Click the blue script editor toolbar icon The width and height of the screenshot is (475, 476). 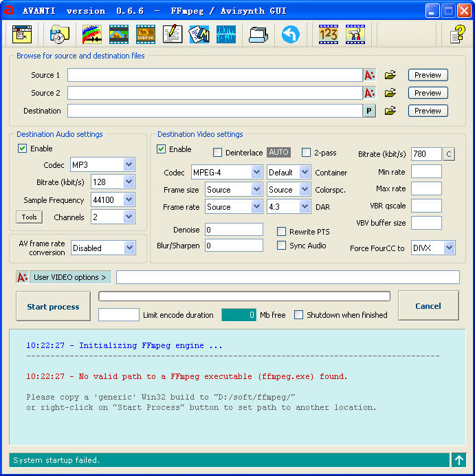tap(199, 34)
